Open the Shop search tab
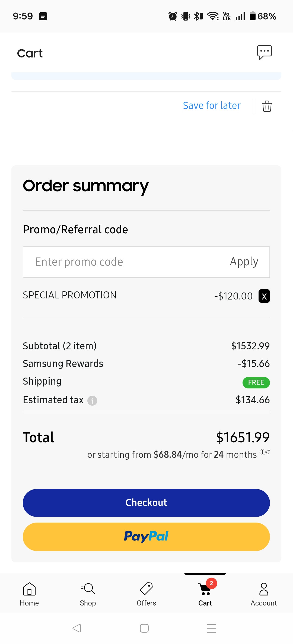 (88, 593)
